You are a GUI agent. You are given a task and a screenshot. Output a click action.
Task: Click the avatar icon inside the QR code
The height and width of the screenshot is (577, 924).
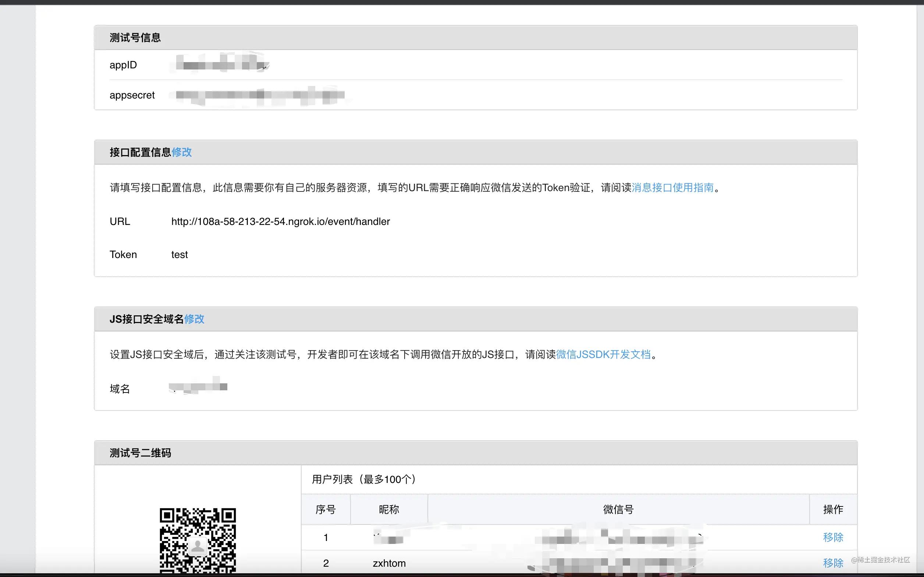coord(198,546)
